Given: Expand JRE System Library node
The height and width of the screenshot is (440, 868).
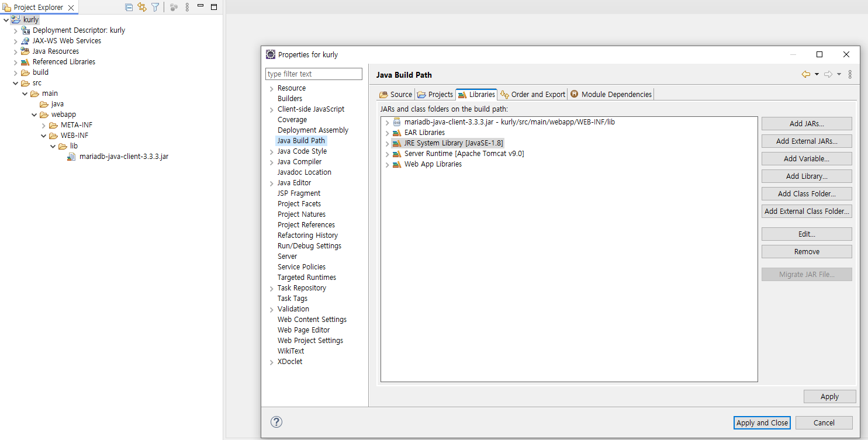Looking at the screenshot, I should tap(387, 144).
